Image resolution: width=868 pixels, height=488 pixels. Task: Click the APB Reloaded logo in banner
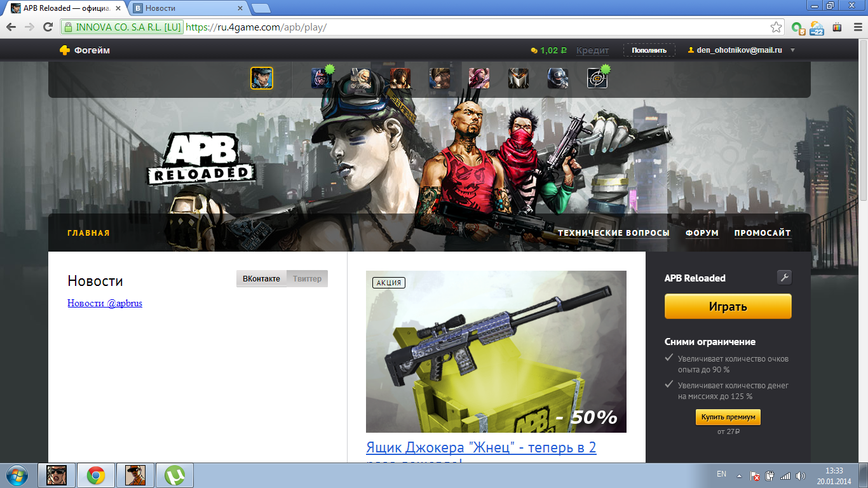201,159
